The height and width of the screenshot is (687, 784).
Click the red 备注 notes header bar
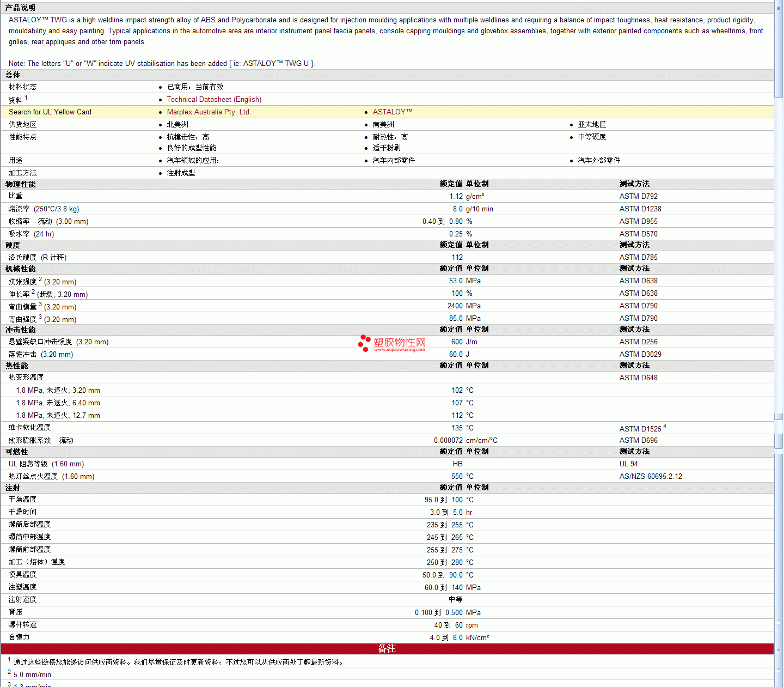tap(387, 649)
